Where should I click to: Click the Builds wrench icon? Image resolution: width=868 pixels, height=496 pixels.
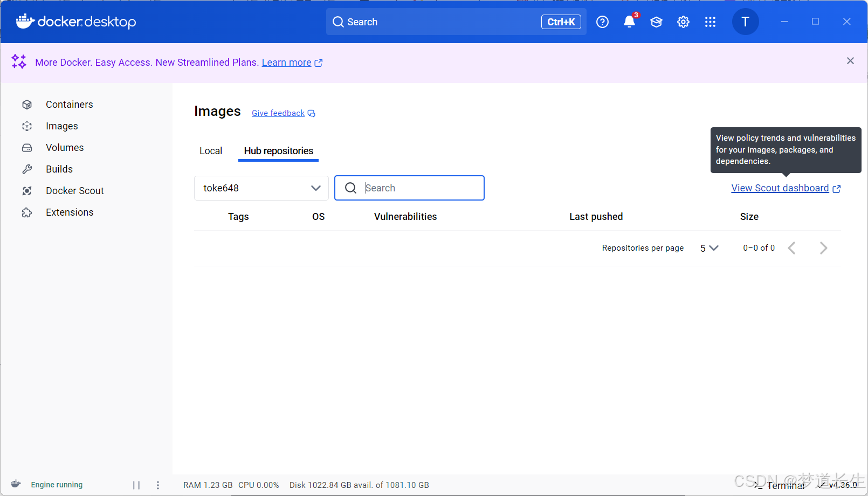[x=27, y=169]
